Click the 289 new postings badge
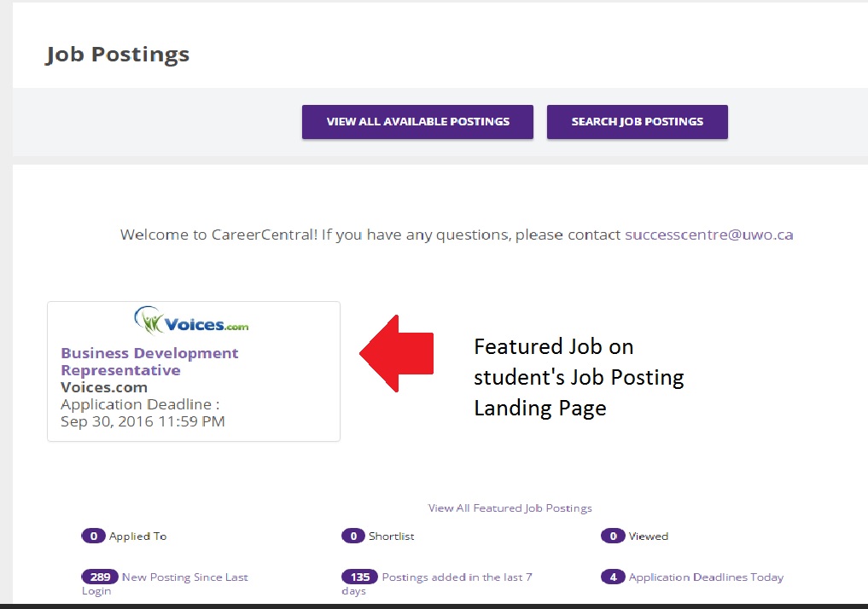Screen dimensions: 868x609 click(x=100, y=577)
